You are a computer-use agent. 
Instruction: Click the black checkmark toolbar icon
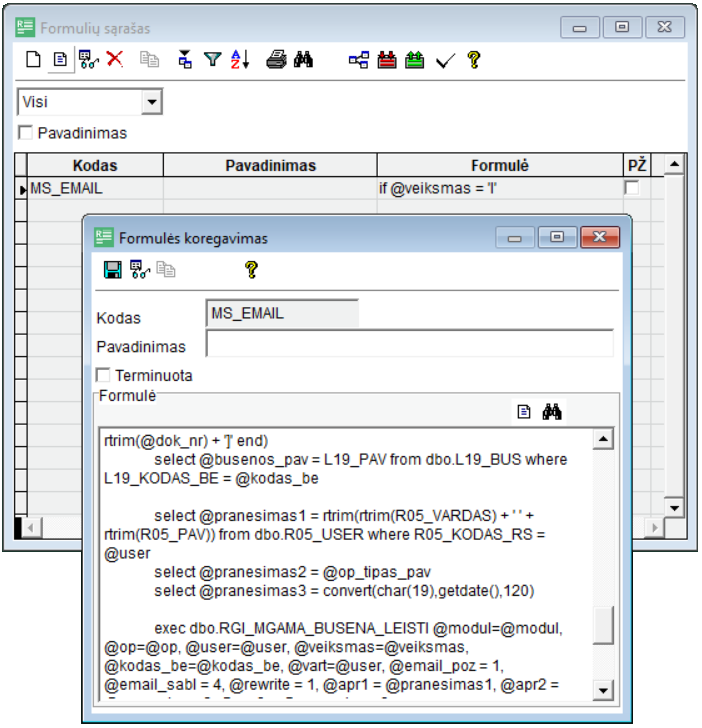coord(444,60)
